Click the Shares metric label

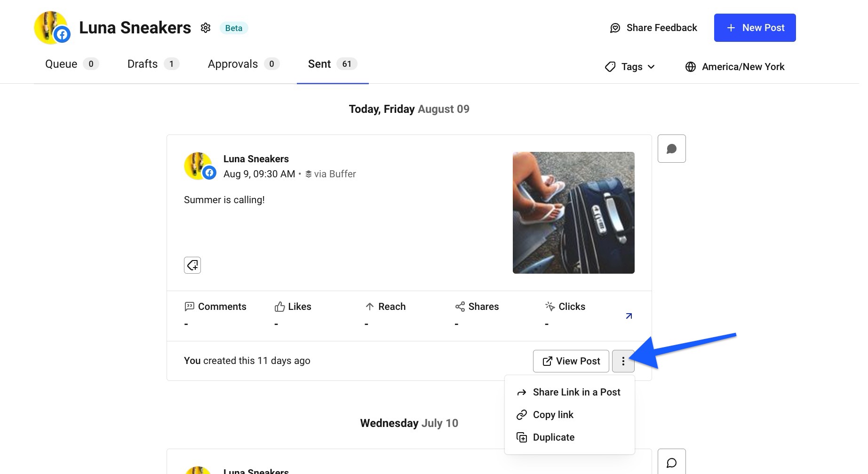(477, 307)
